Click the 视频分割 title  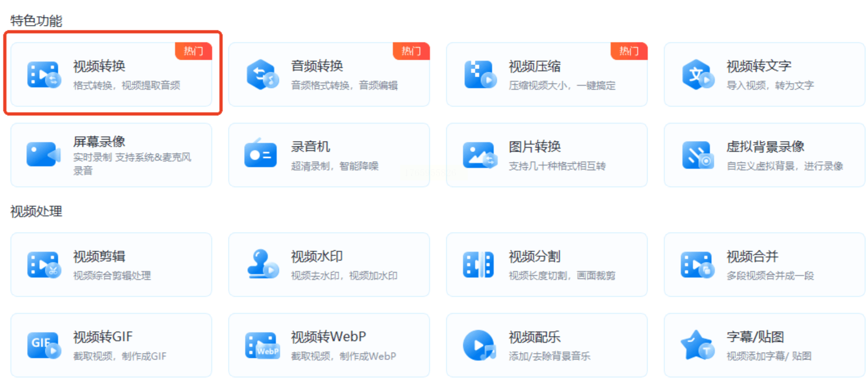point(535,256)
